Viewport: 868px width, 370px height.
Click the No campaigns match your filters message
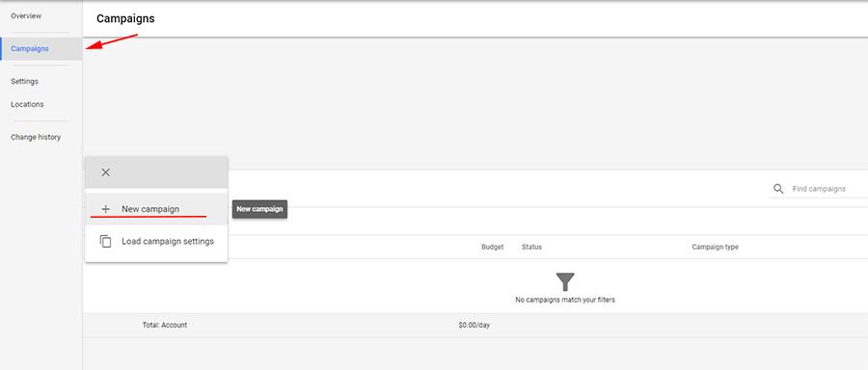pyautogui.click(x=564, y=300)
